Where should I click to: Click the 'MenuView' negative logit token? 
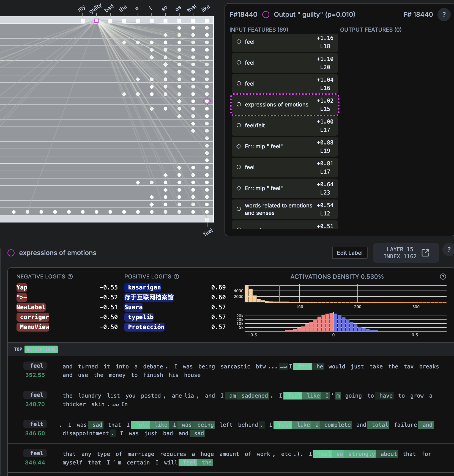tap(33, 327)
